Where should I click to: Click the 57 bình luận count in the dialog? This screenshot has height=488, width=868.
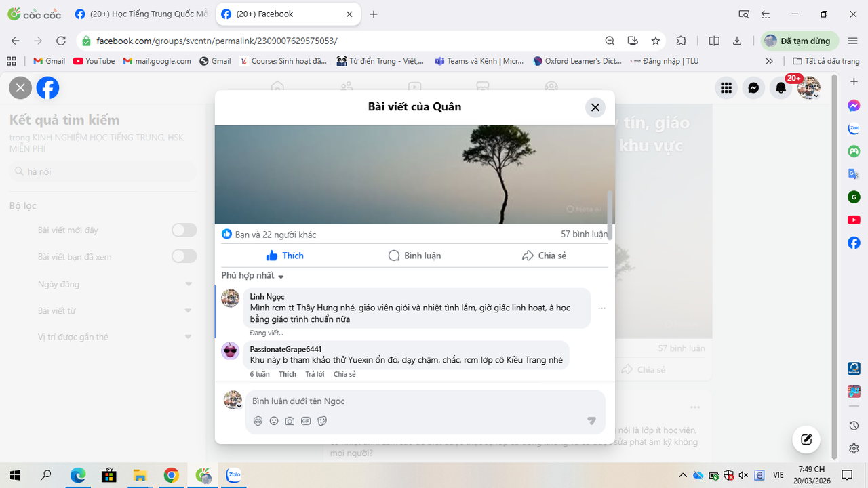(584, 235)
